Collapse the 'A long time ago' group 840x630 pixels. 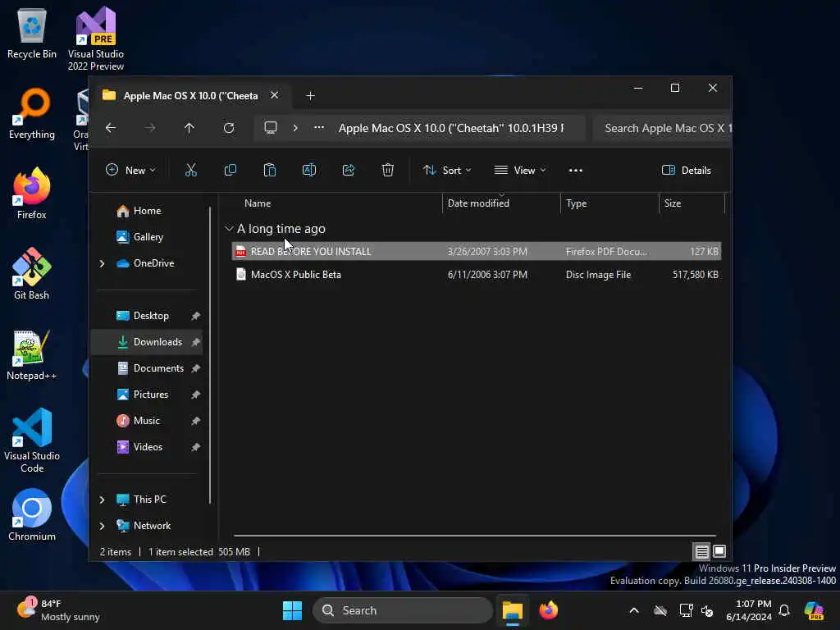230,229
